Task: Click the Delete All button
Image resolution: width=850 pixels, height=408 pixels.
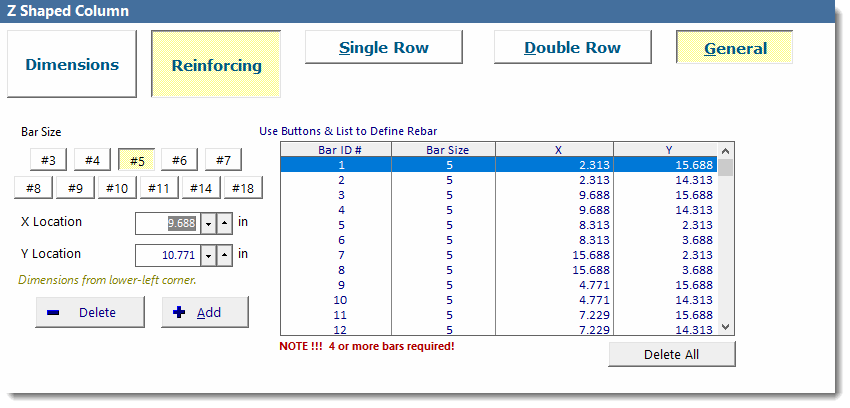Action: point(671,354)
